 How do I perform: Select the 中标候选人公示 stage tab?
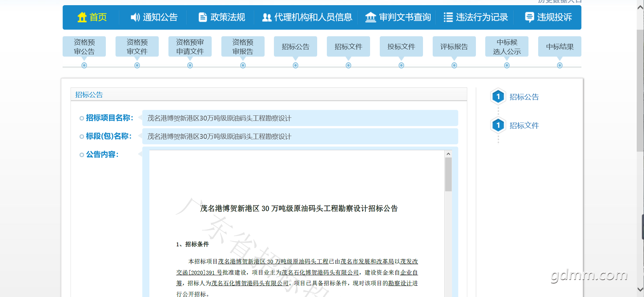coord(507,47)
